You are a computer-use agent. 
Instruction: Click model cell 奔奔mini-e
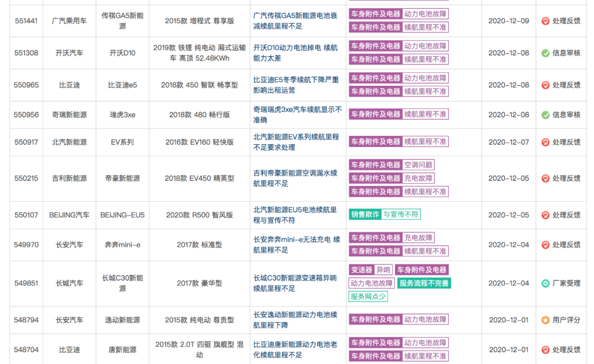click(x=122, y=245)
